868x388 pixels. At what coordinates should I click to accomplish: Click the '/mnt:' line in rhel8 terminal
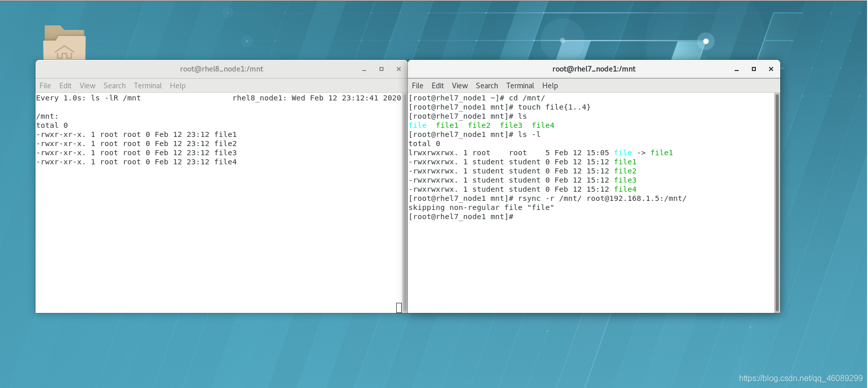point(47,116)
